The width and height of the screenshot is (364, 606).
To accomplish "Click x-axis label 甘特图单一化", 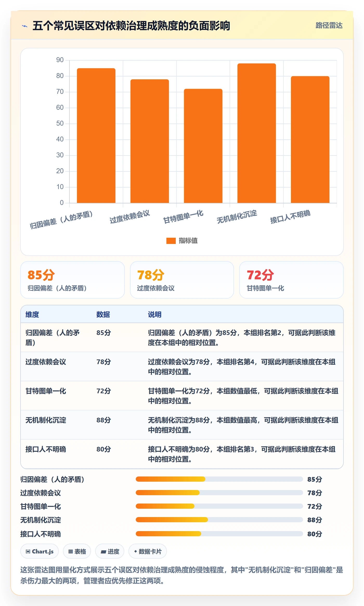I will point(183,217).
